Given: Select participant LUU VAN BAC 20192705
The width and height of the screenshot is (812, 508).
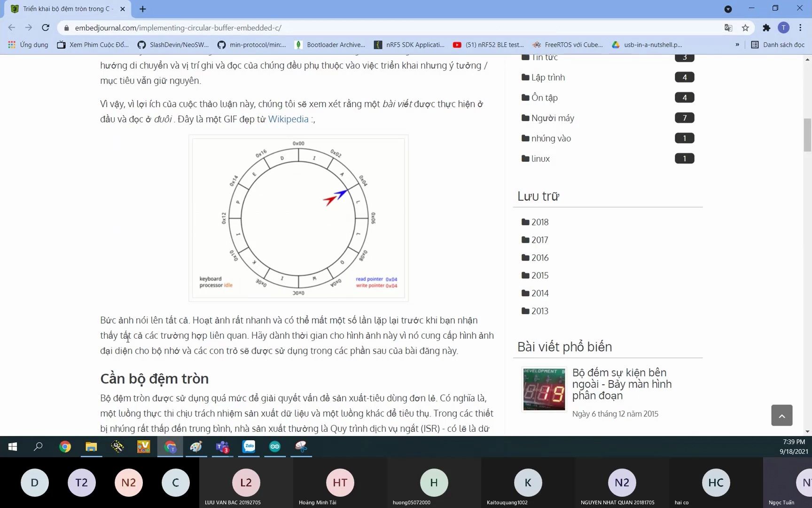Looking at the screenshot, I should coord(246,483).
